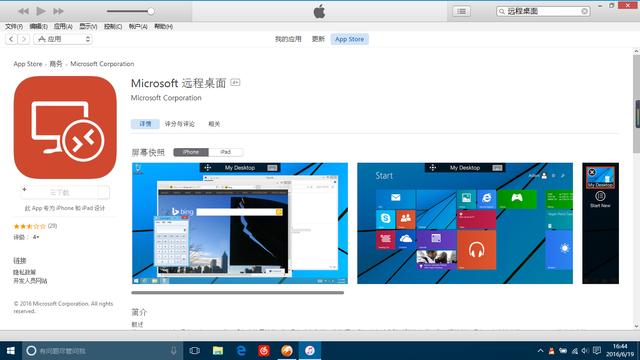Open the 帮助(H) menu
Viewport: 640px width, 360px height.
tap(163, 27)
